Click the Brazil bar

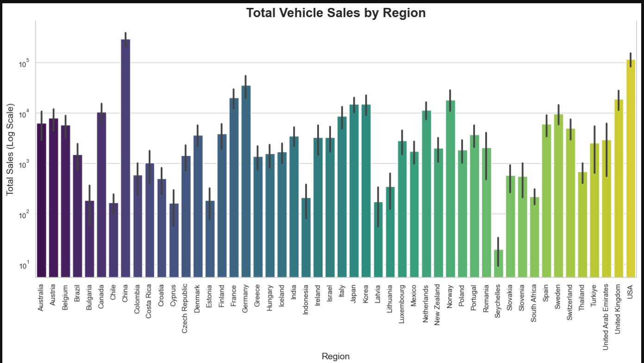(x=77, y=216)
